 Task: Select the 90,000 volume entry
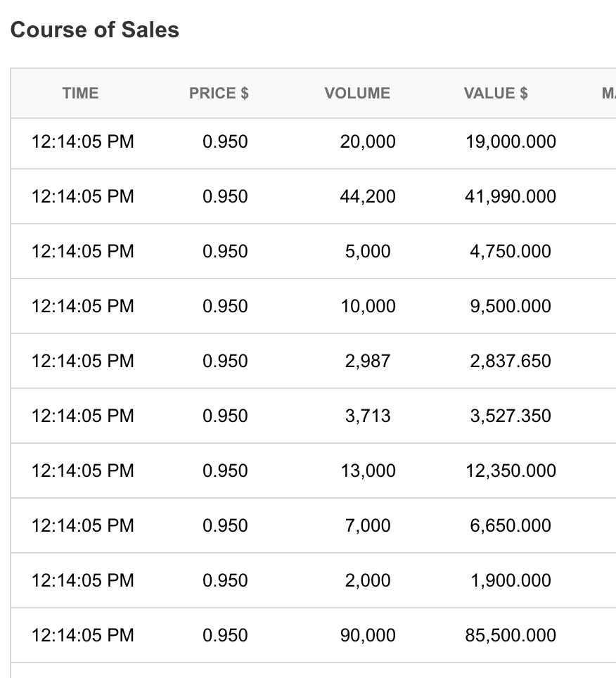[x=368, y=636]
